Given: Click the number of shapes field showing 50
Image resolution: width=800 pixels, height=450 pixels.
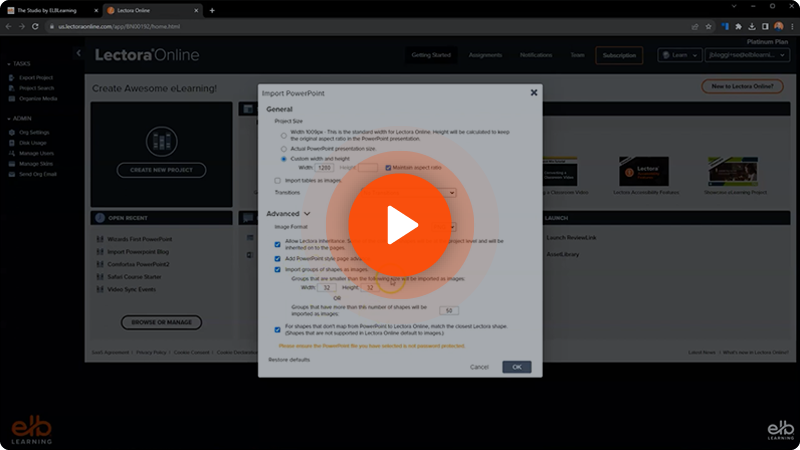Looking at the screenshot, I should pyautogui.click(x=449, y=310).
